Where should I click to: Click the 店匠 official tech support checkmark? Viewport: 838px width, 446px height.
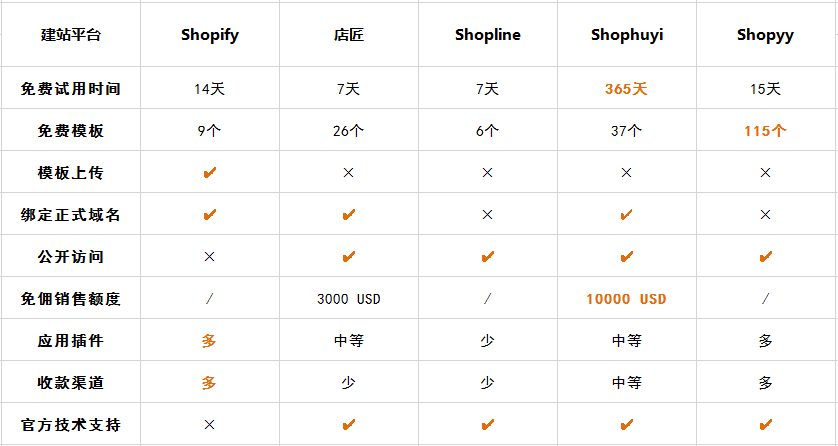(348, 425)
